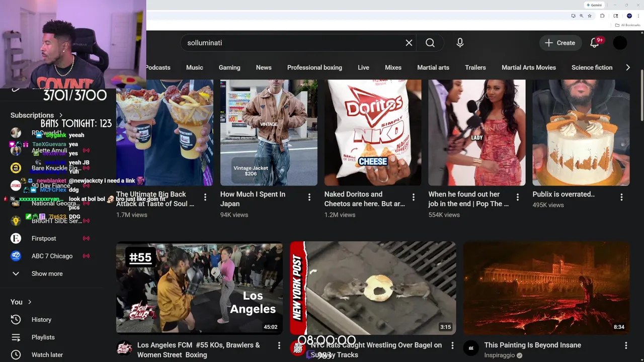Open options menu for When he found out short

pos(518,197)
